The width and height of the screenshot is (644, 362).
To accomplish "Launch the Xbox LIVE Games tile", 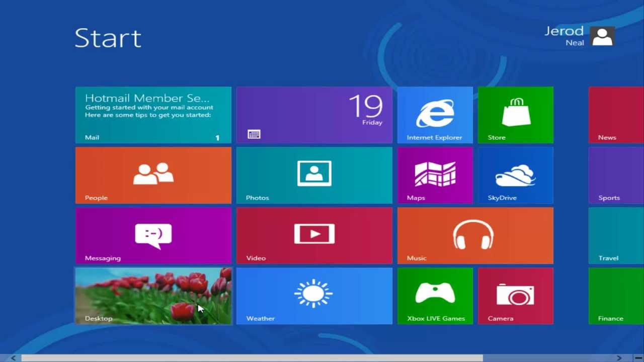I will 435,296.
